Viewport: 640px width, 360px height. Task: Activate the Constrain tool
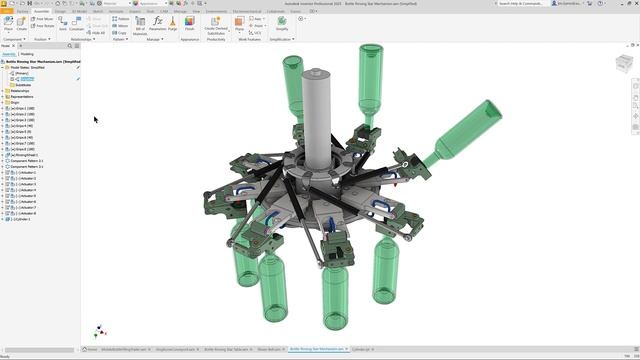[x=76, y=24]
